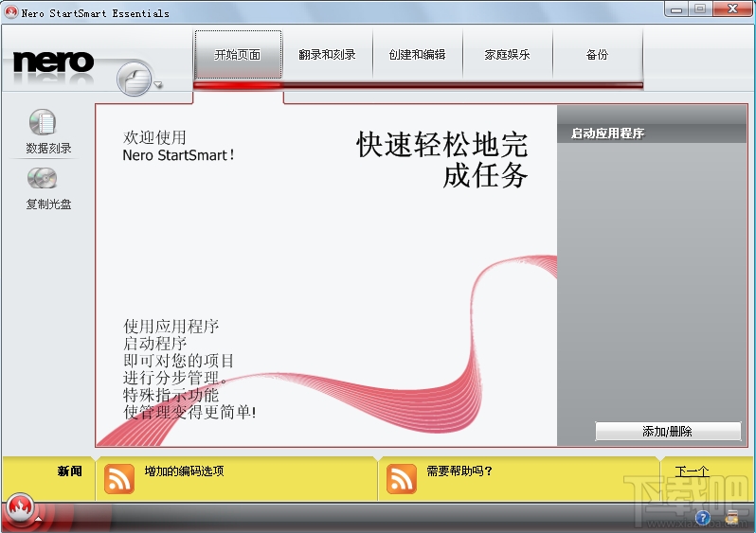
Task: Open the 增加的编码选项 news item
Action: [184, 471]
